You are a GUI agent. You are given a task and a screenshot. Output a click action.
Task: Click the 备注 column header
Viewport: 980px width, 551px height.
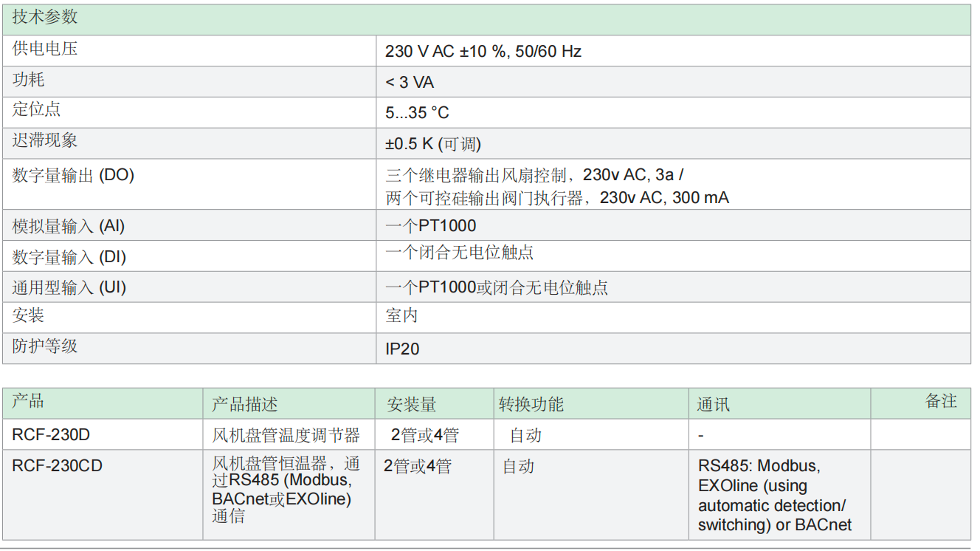coord(940,402)
